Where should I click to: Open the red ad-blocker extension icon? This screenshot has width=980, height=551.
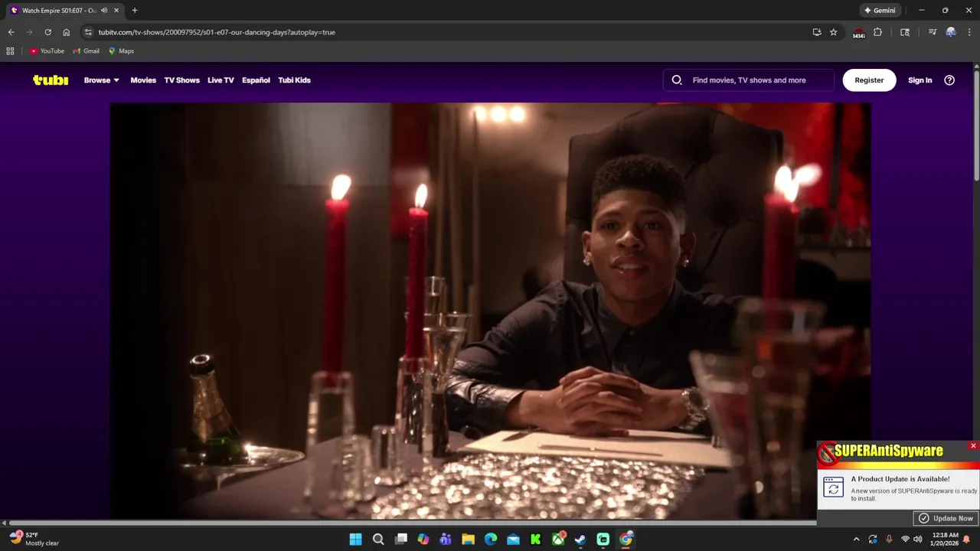[859, 32]
